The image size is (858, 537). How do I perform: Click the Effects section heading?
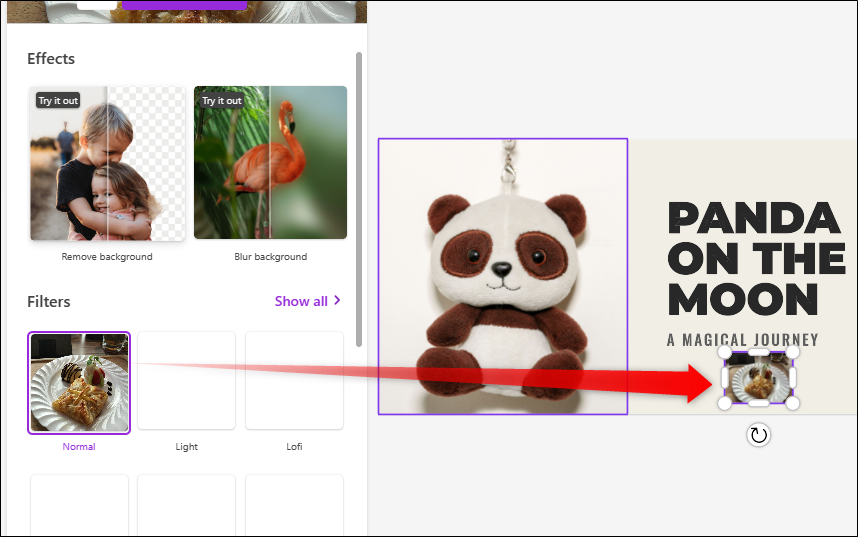(x=51, y=59)
